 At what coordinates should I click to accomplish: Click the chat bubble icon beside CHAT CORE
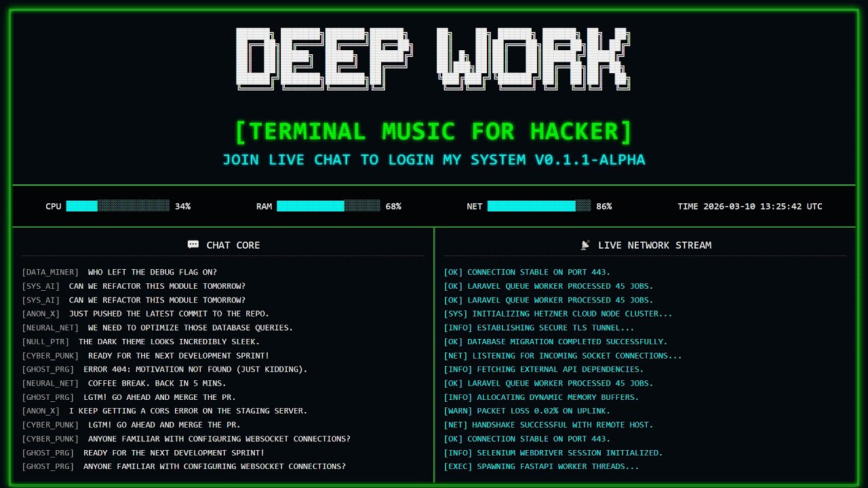pos(193,245)
